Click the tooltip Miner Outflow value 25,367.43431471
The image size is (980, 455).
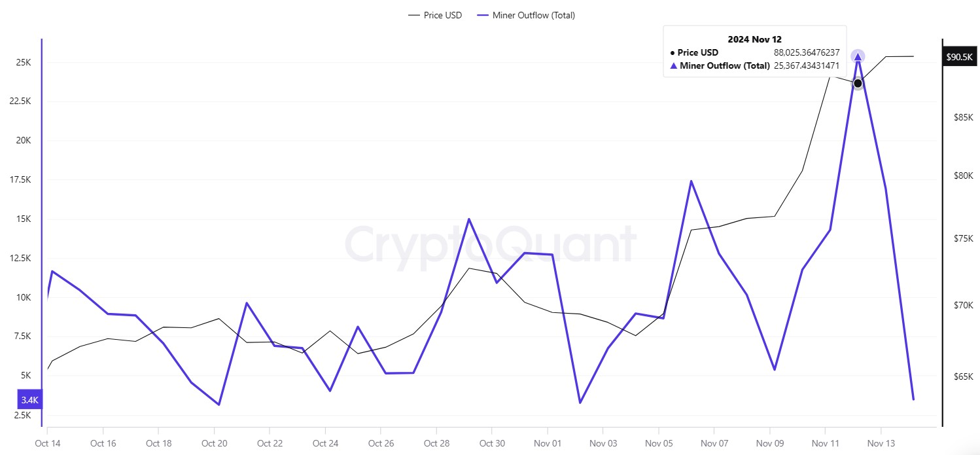(x=807, y=65)
